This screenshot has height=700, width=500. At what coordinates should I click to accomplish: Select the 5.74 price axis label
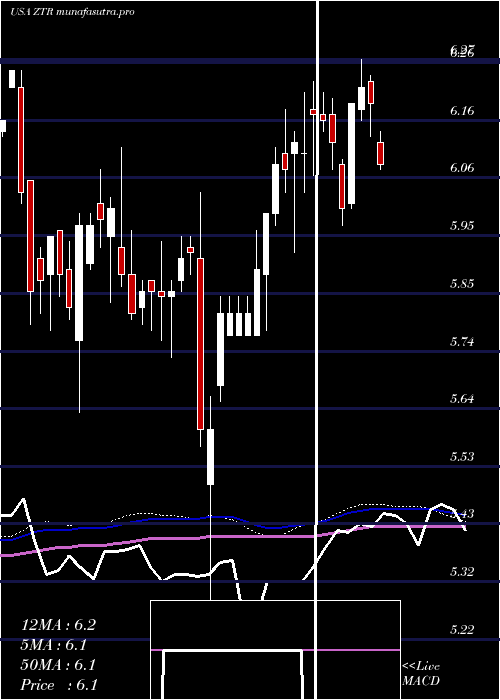(x=462, y=342)
